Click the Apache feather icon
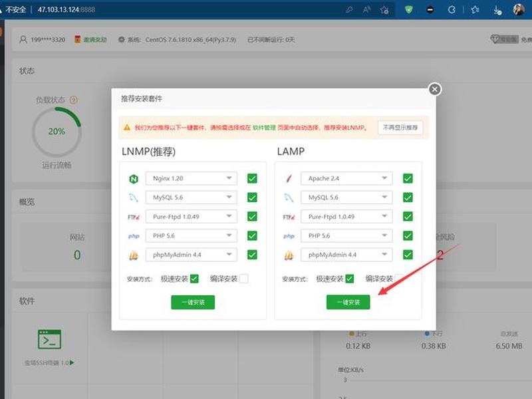Image resolution: width=532 pixels, height=399 pixels. click(x=289, y=178)
